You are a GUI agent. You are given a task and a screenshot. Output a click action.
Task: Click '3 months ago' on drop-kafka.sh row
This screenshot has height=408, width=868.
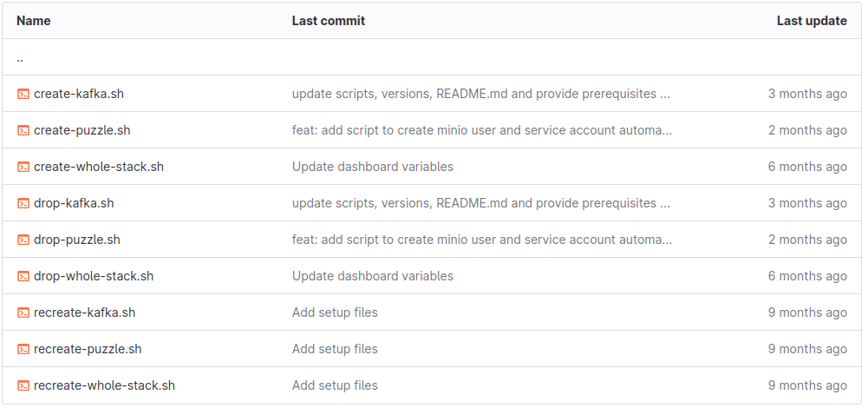pos(807,203)
